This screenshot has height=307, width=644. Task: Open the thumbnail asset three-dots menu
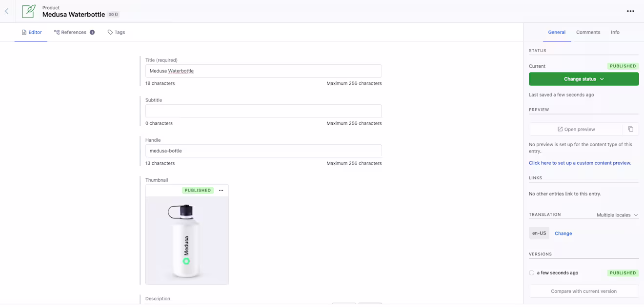tap(221, 191)
